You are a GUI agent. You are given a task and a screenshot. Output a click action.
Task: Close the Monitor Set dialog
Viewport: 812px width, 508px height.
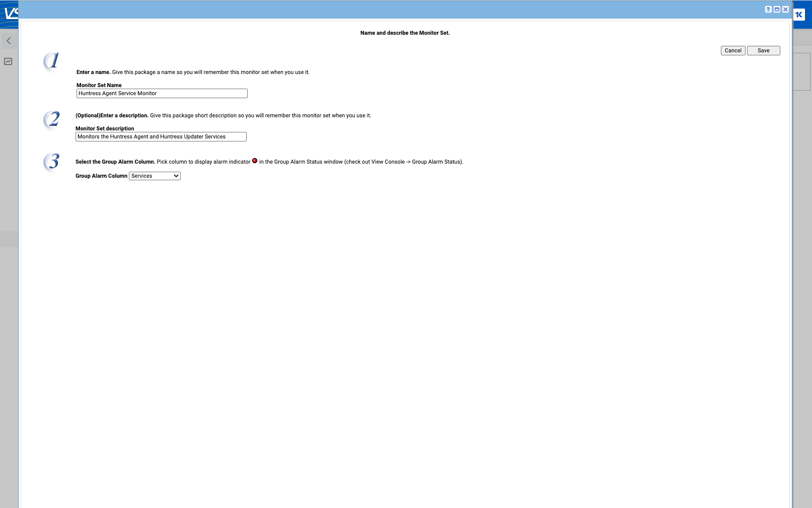(785, 10)
